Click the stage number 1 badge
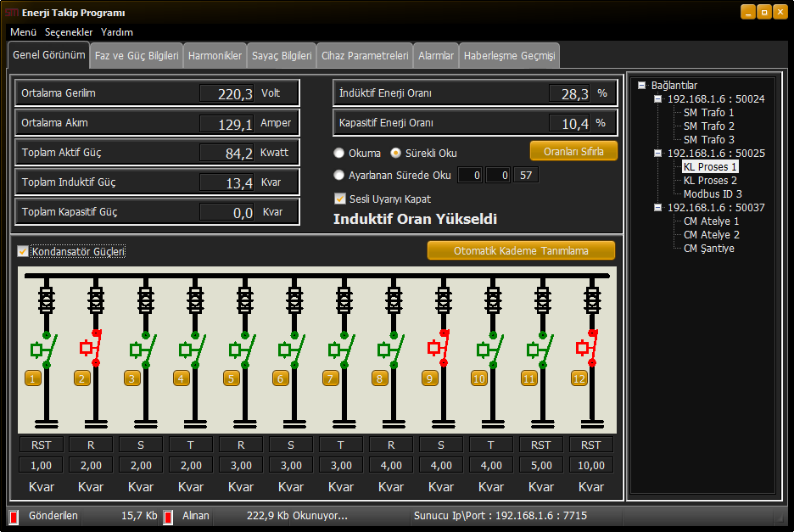Screen dimensions: 794x532 (33, 378)
